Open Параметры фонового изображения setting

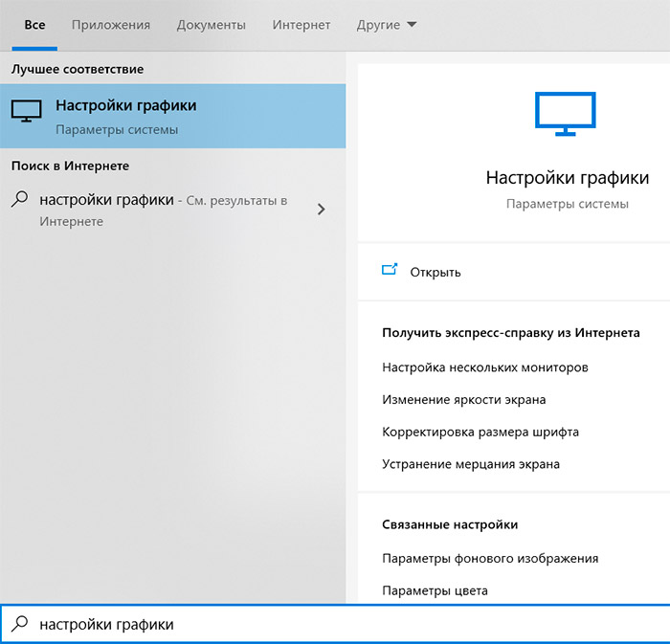coord(490,558)
